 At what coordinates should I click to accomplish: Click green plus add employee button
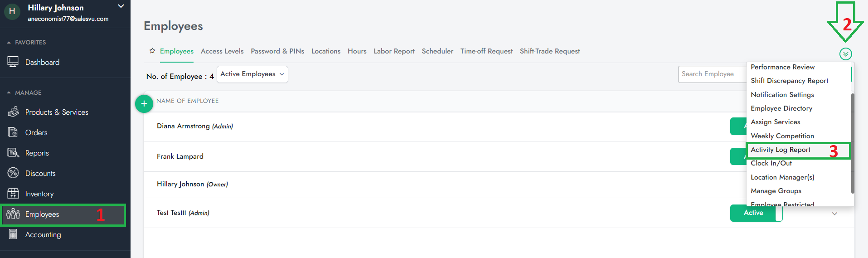click(144, 104)
